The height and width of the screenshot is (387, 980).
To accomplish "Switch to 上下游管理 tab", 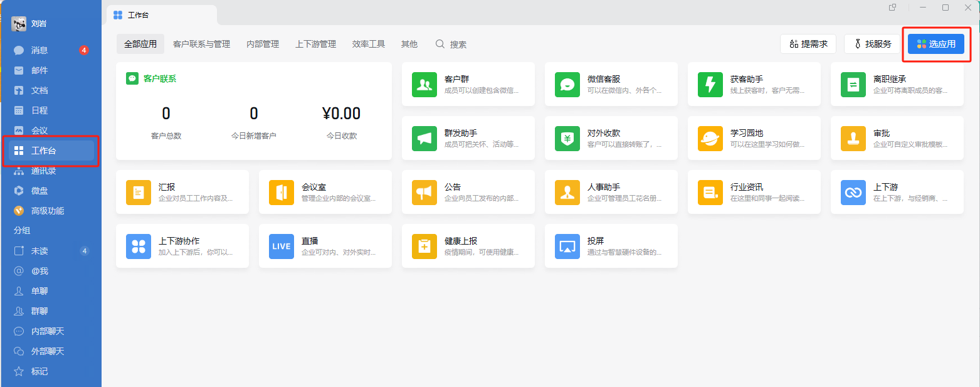I will point(315,44).
